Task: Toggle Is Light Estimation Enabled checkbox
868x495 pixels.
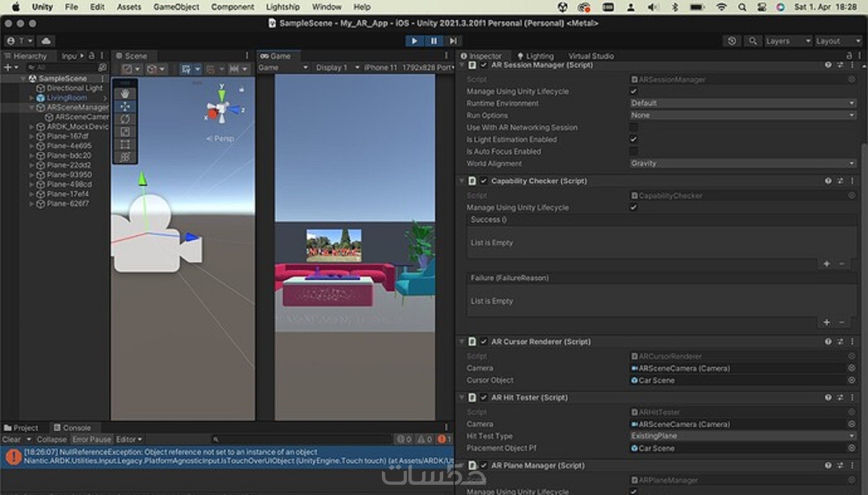Action: (x=634, y=139)
